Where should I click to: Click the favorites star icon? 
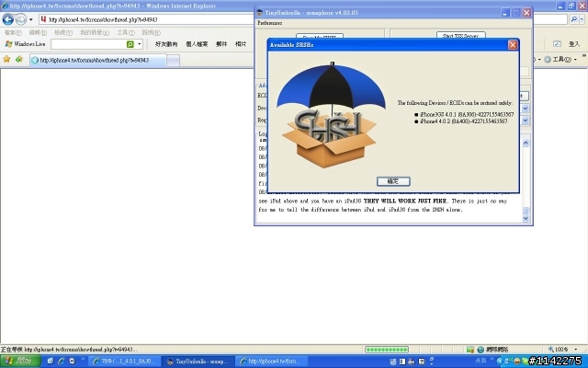point(6,59)
